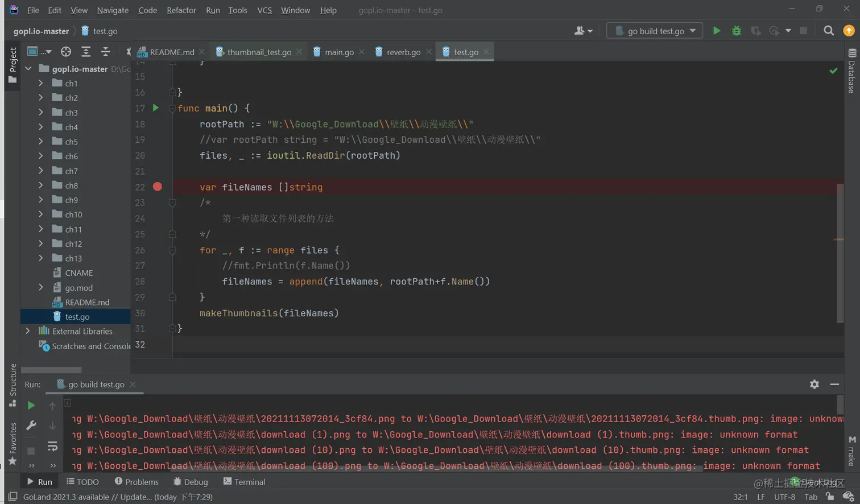Expand the ch8 folder
The image size is (860, 504).
coord(41,185)
